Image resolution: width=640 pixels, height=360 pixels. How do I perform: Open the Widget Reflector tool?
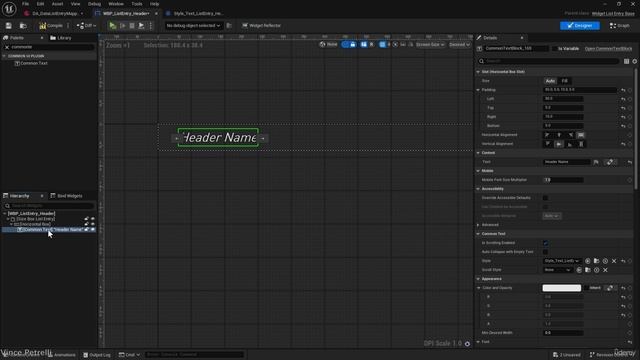(261, 25)
